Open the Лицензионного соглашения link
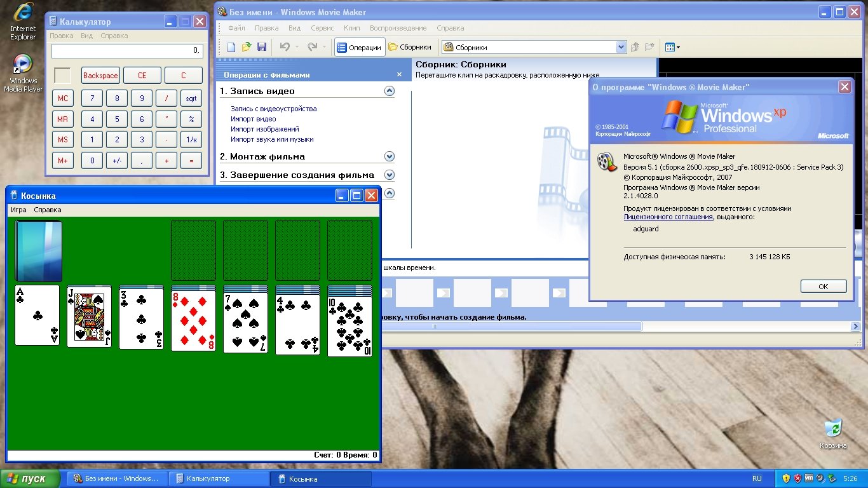 (668, 217)
